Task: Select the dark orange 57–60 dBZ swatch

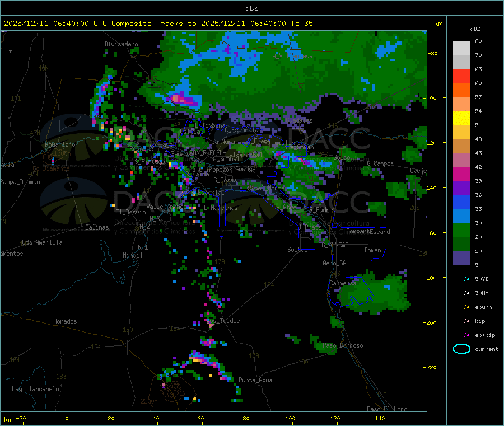Action: pos(461,90)
